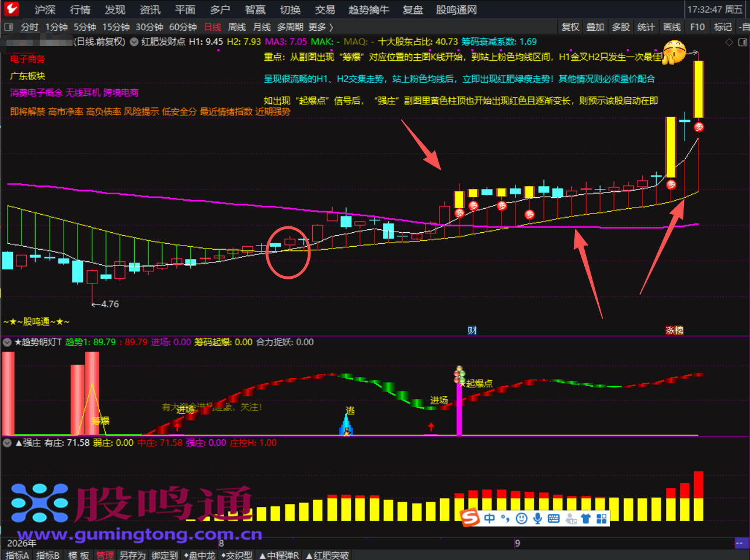The height and width of the screenshot is (560, 750).
Task: Switch to the 60分钟 period
Action: (x=183, y=27)
